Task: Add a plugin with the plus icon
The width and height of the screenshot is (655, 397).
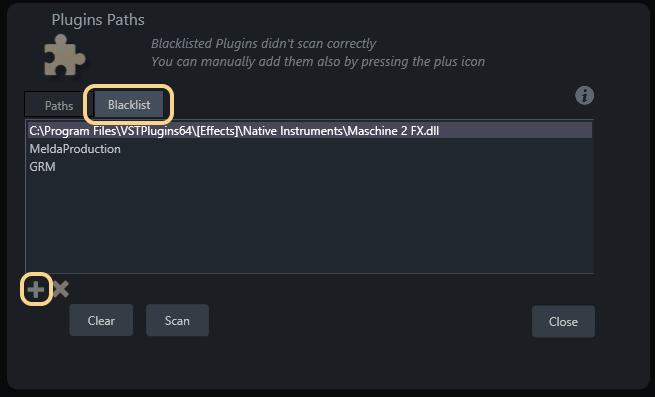Action: click(x=36, y=289)
